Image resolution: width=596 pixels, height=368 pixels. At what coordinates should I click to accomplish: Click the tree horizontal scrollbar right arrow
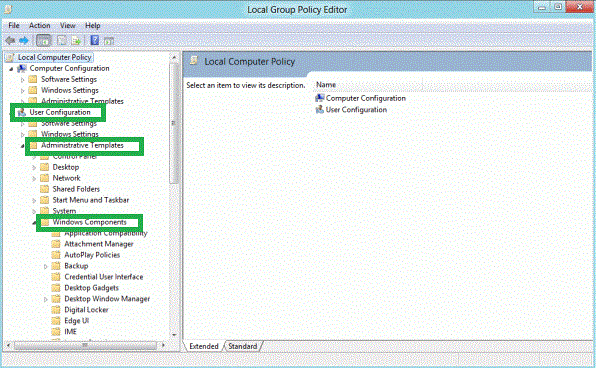tap(163, 346)
